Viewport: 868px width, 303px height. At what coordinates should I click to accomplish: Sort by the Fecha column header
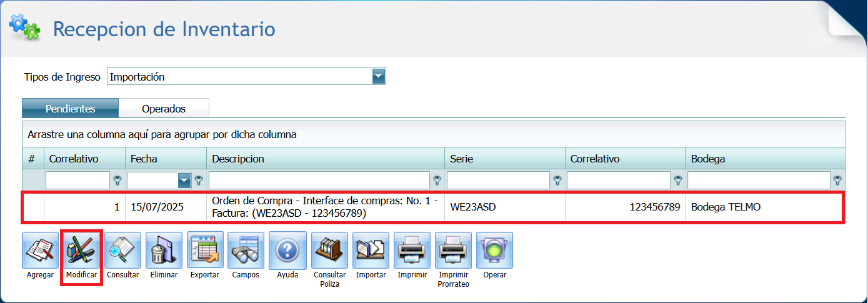tap(166, 159)
